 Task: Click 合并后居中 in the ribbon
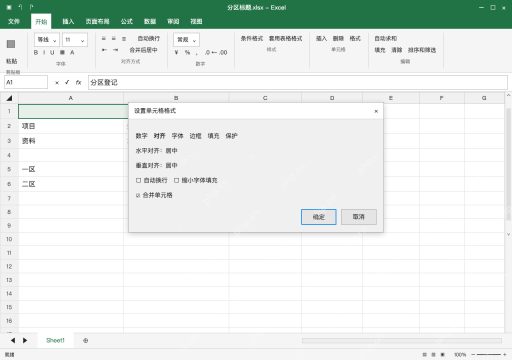pos(143,50)
